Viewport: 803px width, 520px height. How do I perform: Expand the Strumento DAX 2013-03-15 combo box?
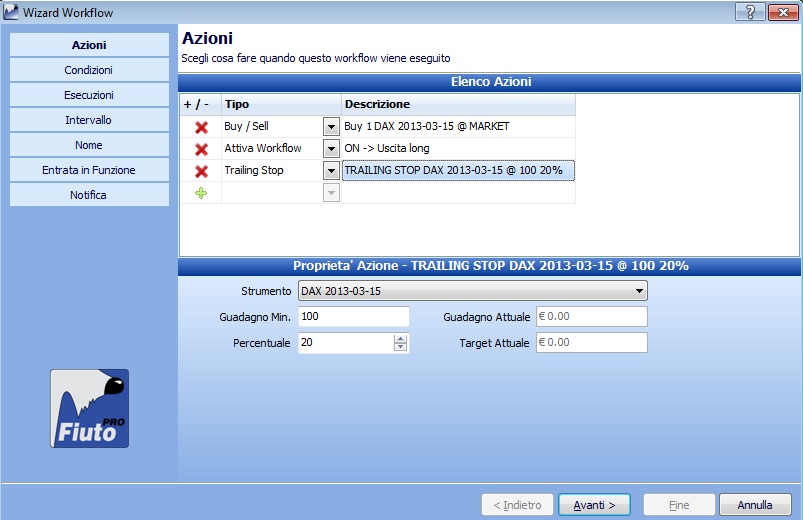(x=473, y=291)
